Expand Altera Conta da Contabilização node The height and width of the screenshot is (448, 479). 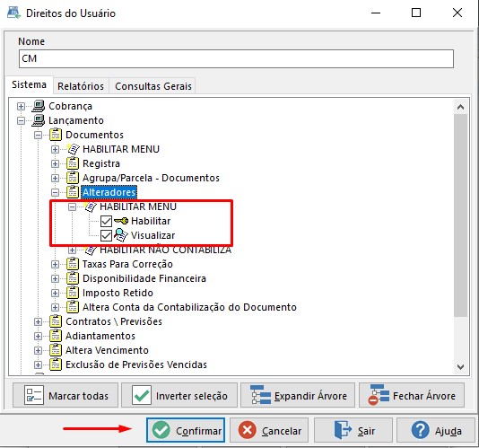click(x=55, y=307)
